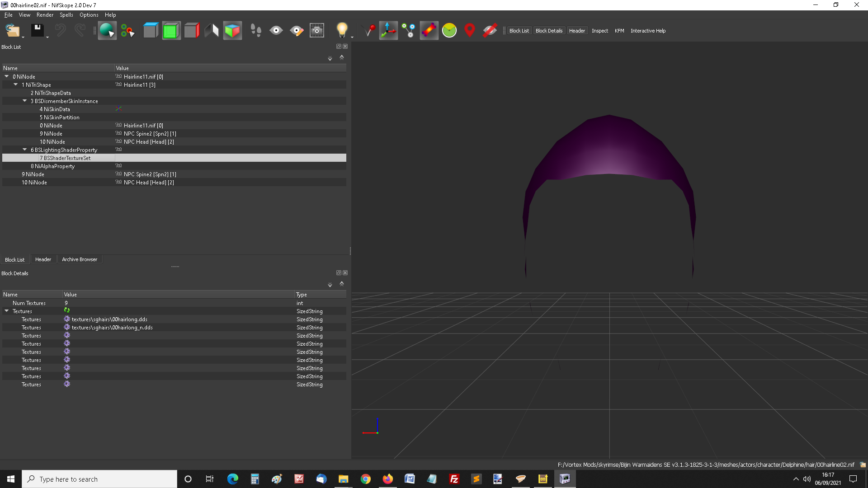
Task: Click the Interactive Help button
Action: pos(648,31)
